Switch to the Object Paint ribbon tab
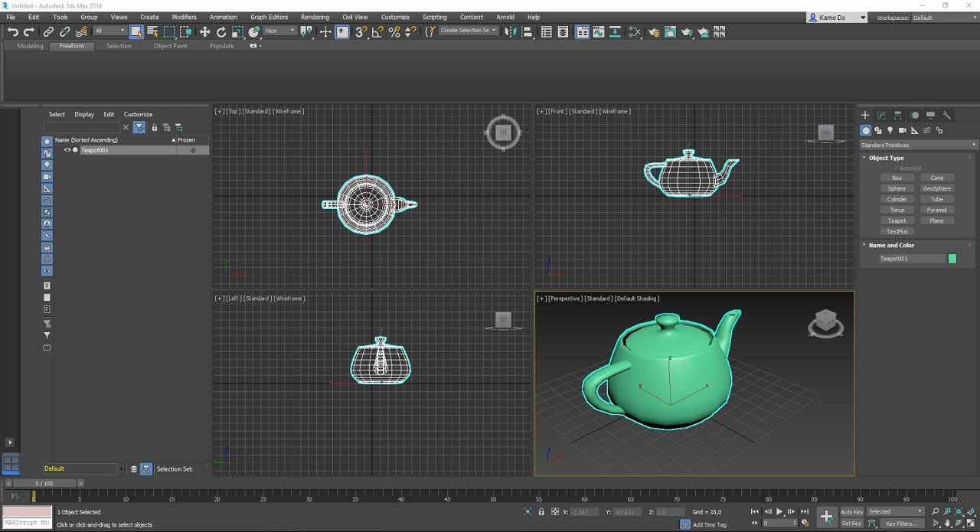 pyautogui.click(x=170, y=46)
